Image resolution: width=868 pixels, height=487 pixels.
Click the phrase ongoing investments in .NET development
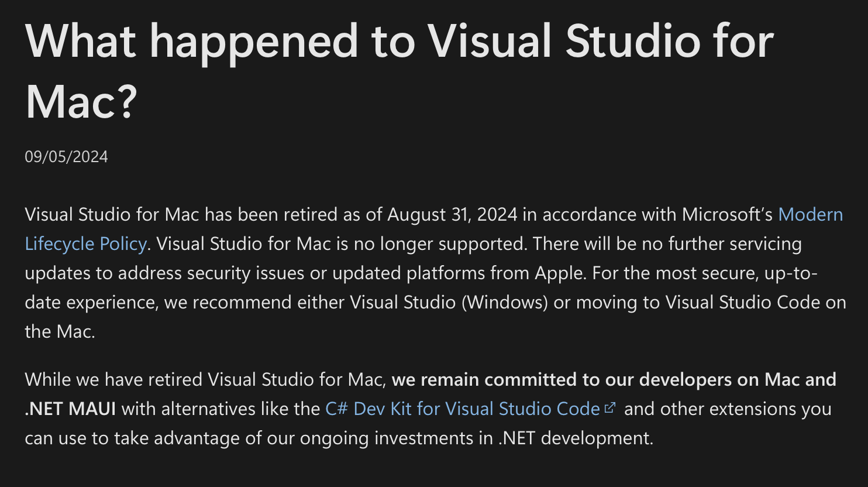tap(477, 438)
